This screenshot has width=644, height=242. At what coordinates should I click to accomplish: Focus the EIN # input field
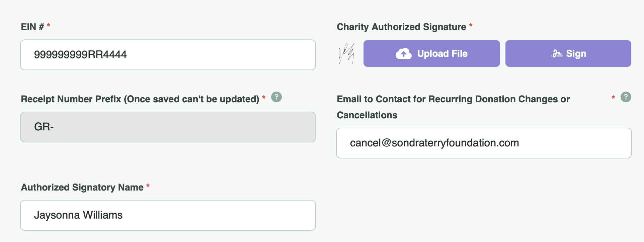[168, 55]
